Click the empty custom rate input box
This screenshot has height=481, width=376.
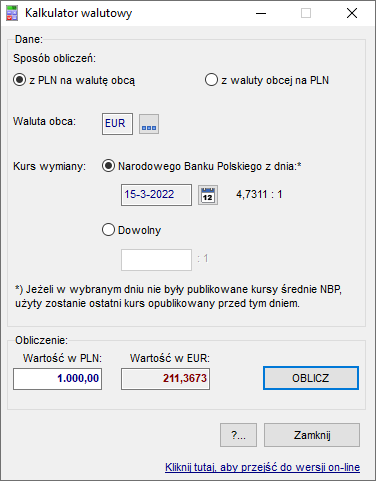click(156, 260)
